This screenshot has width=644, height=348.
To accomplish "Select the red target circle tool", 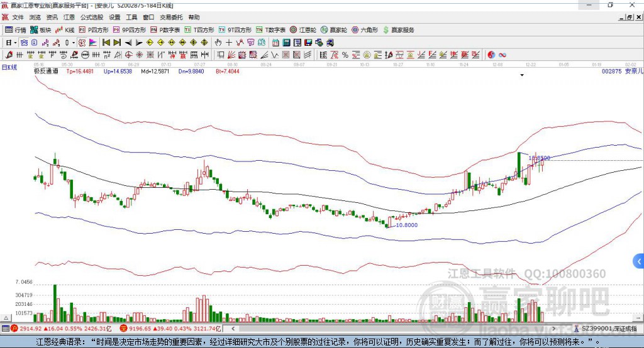I will [128, 55].
